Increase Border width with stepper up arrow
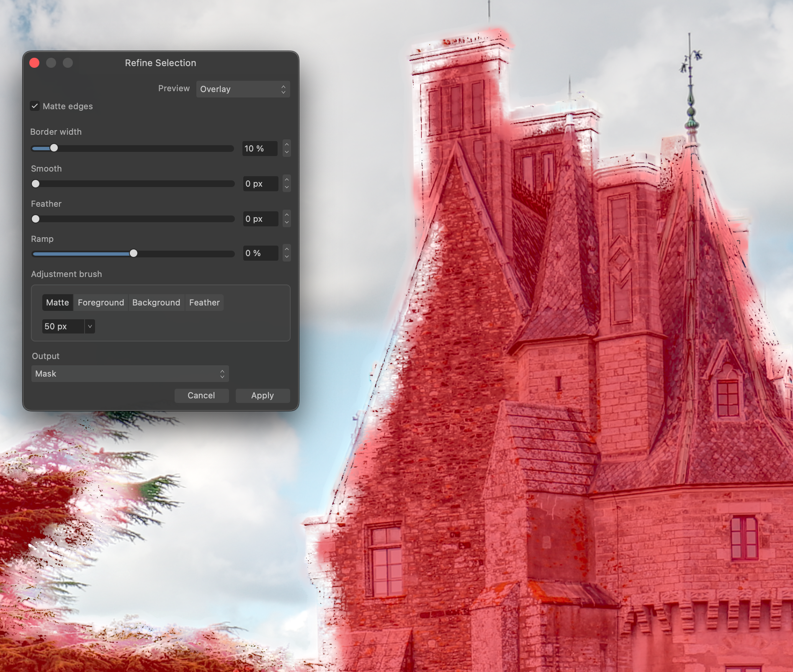793x672 pixels. point(287,144)
